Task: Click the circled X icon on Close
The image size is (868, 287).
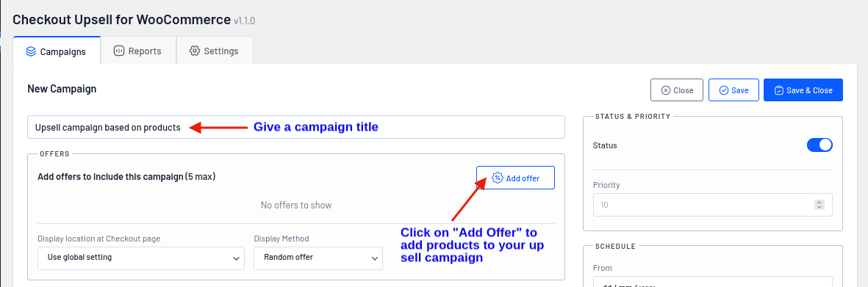Action: (x=665, y=90)
